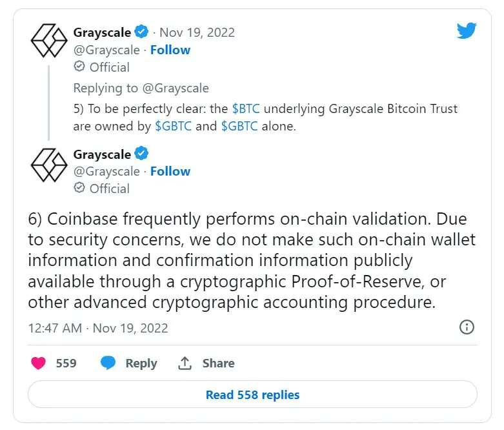Click the Twitter bird logo
The height and width of the screenshot is (430, 504).
pyautogui.click(x=466, y=31)
